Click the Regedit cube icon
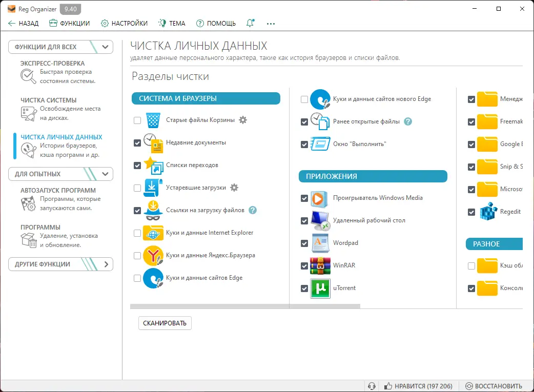 point(488,212)
